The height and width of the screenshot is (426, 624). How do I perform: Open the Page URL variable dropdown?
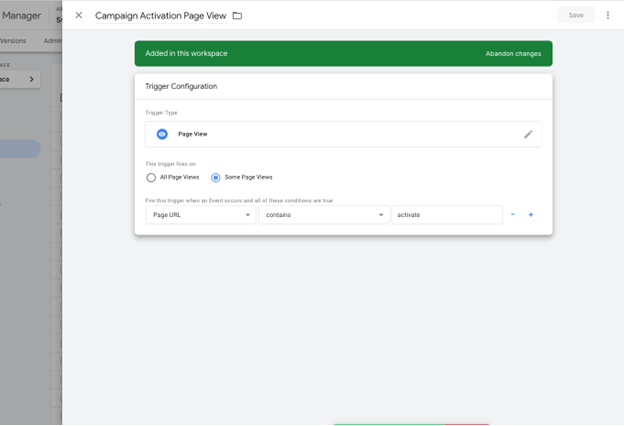[x=201, y=215]
